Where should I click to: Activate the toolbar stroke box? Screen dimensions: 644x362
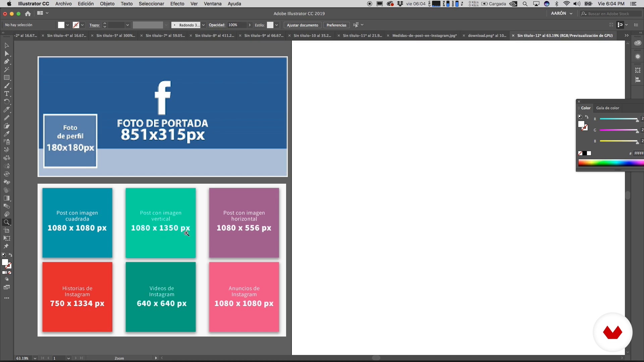[x=8, y=266]
